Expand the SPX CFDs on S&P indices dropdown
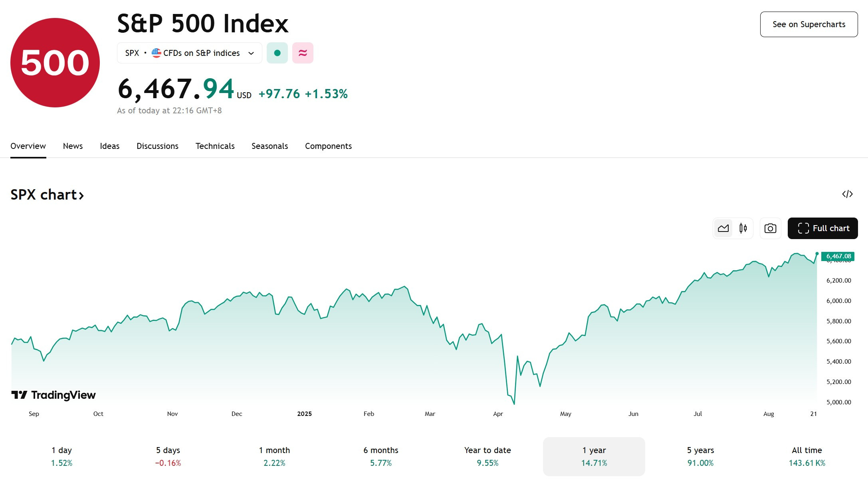Viewport: 868px width, 479px height. 189,53
